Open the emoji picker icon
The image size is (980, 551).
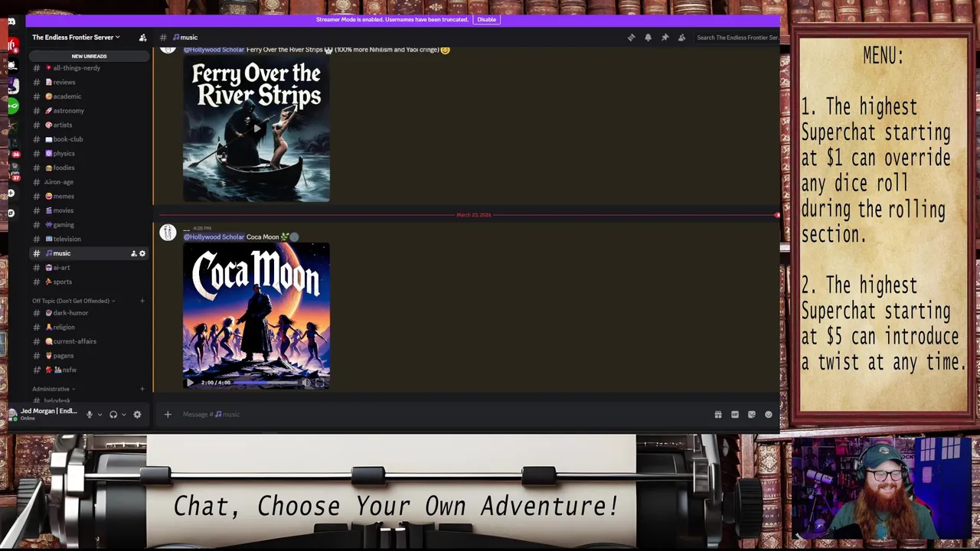point(769,415)
